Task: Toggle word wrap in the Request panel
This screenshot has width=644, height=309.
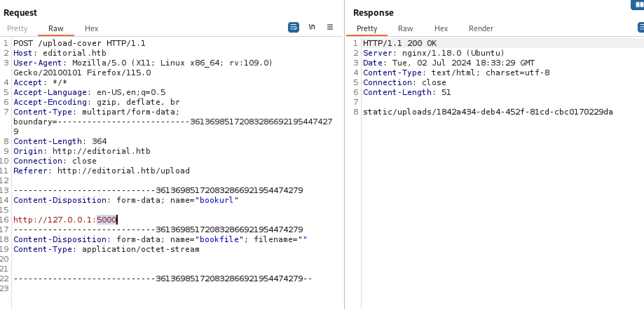Action: (x=293, y=27)
